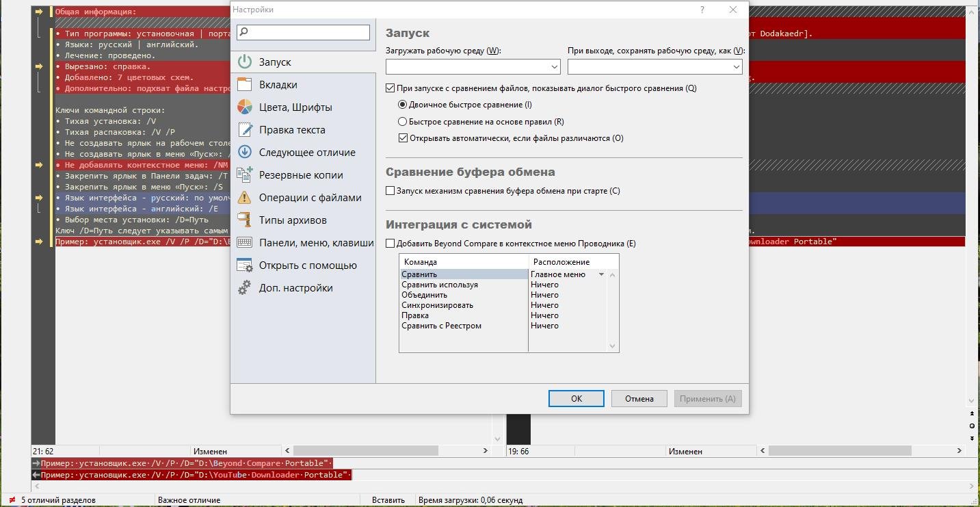Click the Вкладки tabs icon in sidebar

[245, 84]
